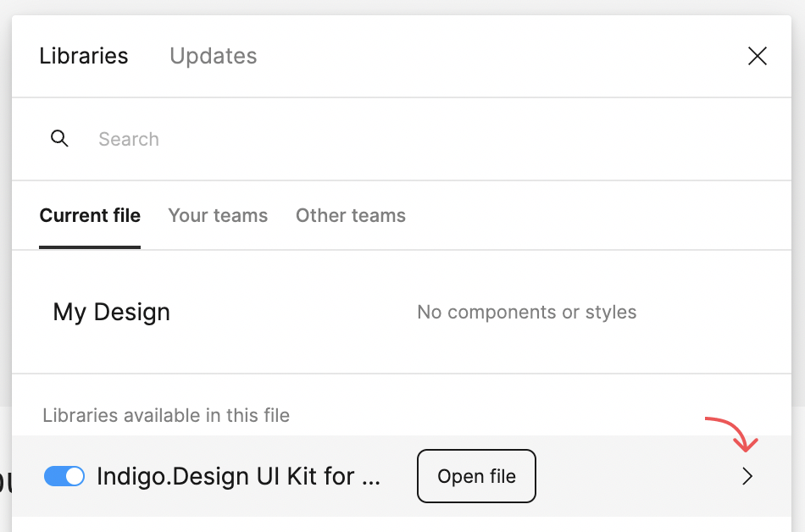Click the "No components or styles" label
The height and width of the screenshot is (532, 805).
click(527, 312)
